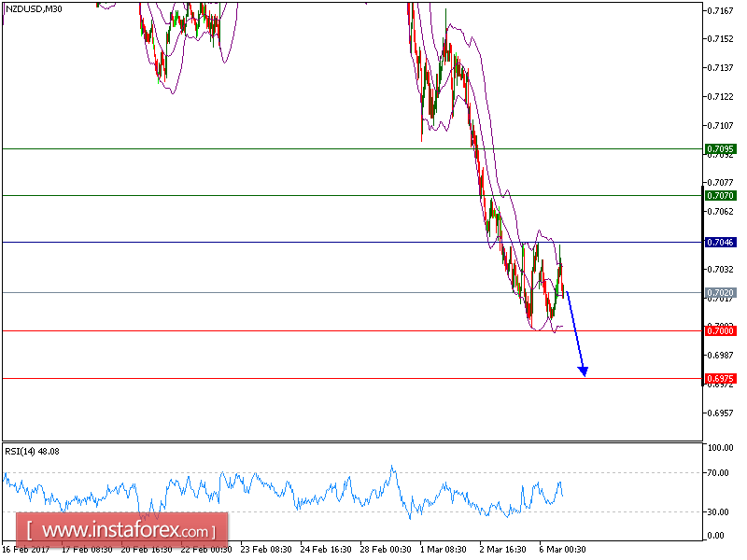Select the 0.7046 blue price marker
Image resolution: width=747 pixels, height=560 pixels.
(716, 243)
